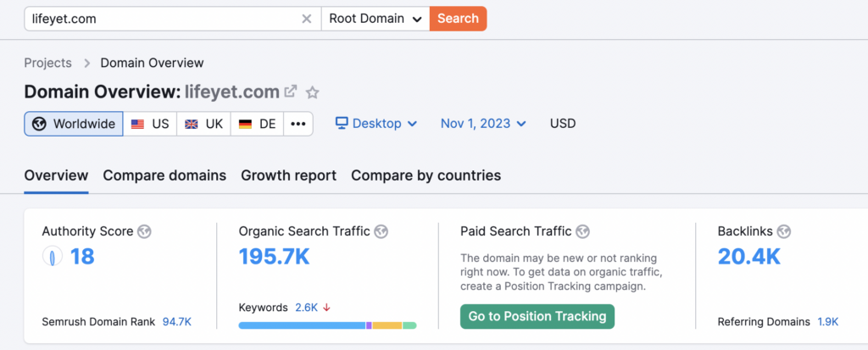Click the Authority Score gauge icon
The height and width of the screenshot is (350, 868).
point(53,257)
